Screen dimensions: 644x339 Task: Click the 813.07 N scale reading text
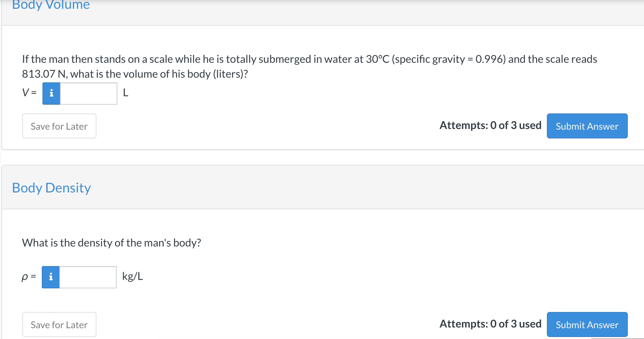click(x=44, y=74)
